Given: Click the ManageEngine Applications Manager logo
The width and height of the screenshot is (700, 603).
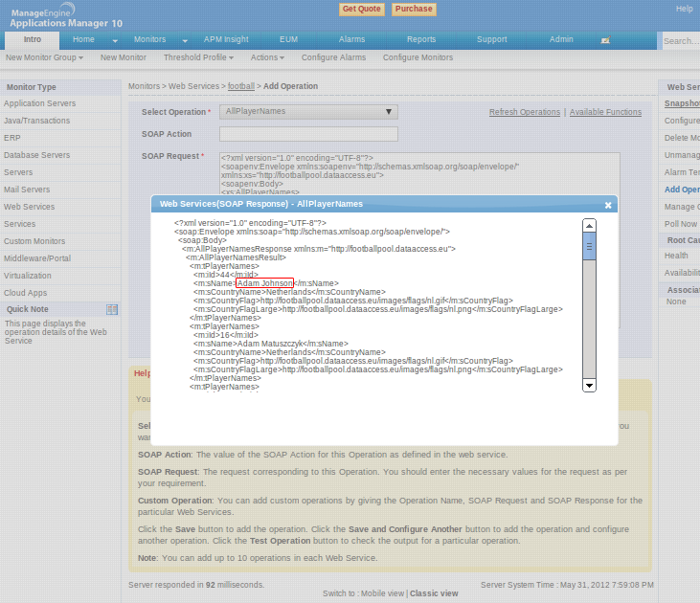Looking at the screenshot, I should (66, 16).
